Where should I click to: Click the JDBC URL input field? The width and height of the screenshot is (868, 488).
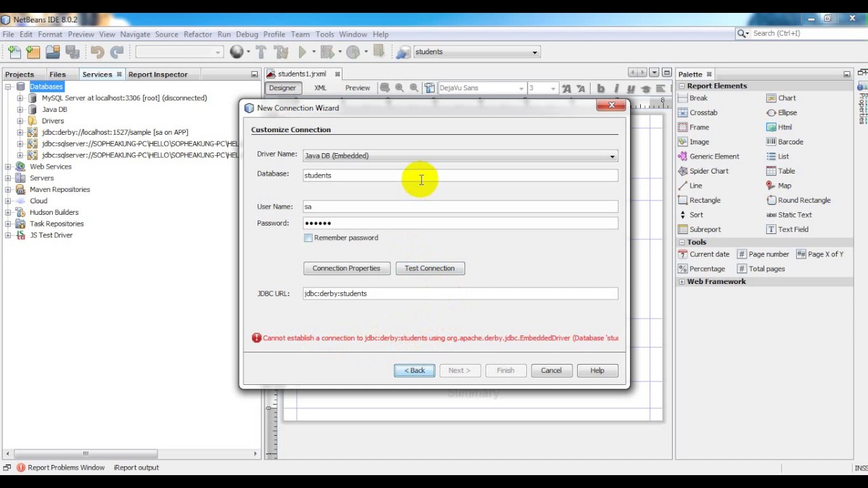(x=460, y=293)
